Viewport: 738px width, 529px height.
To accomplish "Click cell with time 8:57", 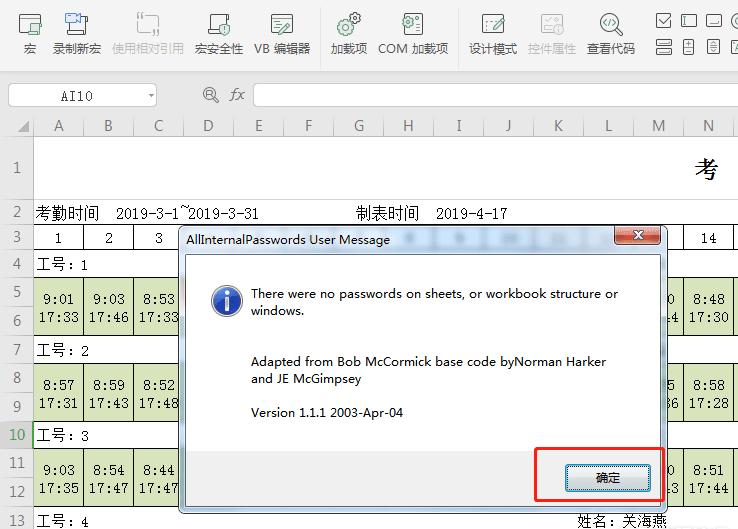I will pos(58,385).
